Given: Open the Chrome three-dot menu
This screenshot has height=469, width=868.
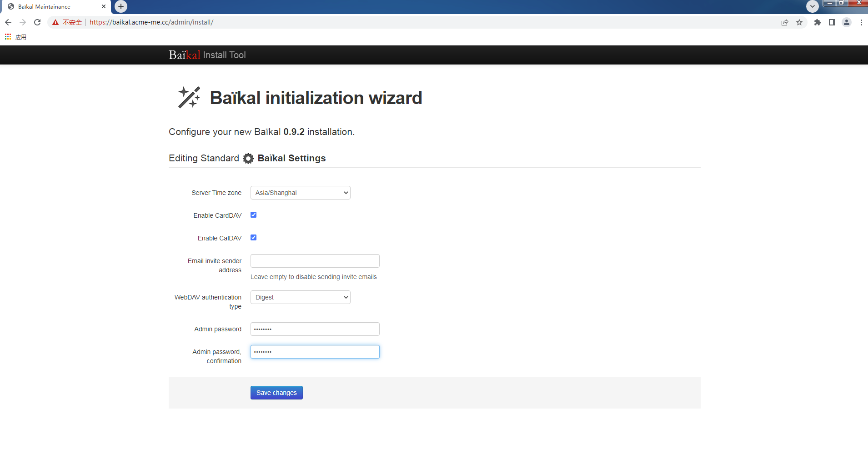Looking at the screenshot, I should [861, 22].
